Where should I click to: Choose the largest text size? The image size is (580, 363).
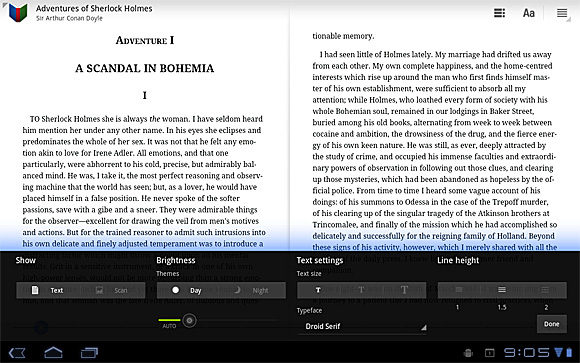tap(405, 290)
